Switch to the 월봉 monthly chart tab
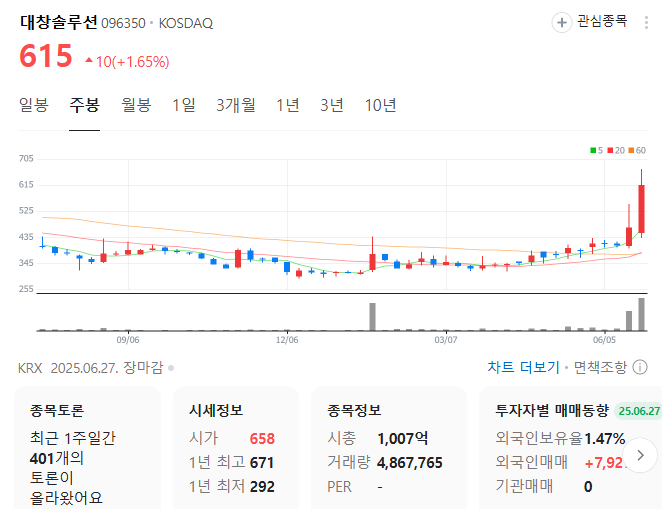This screenshot has width=662, height=509. [x=136, y=105]
